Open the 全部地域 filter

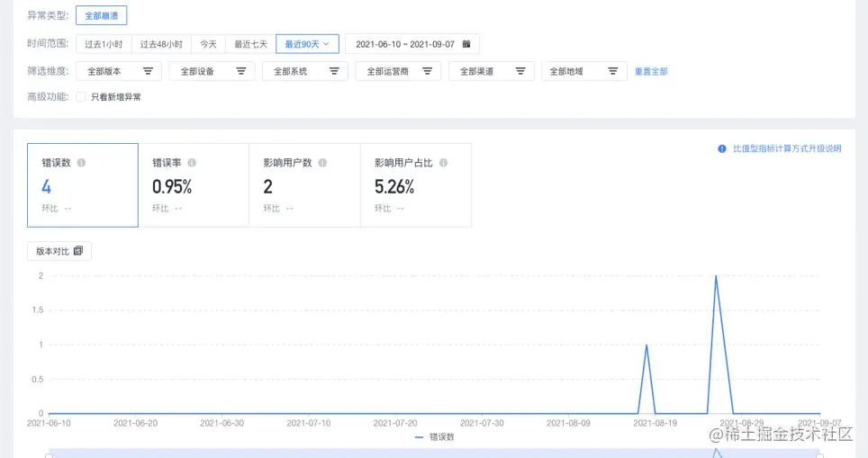click(584, 71)
